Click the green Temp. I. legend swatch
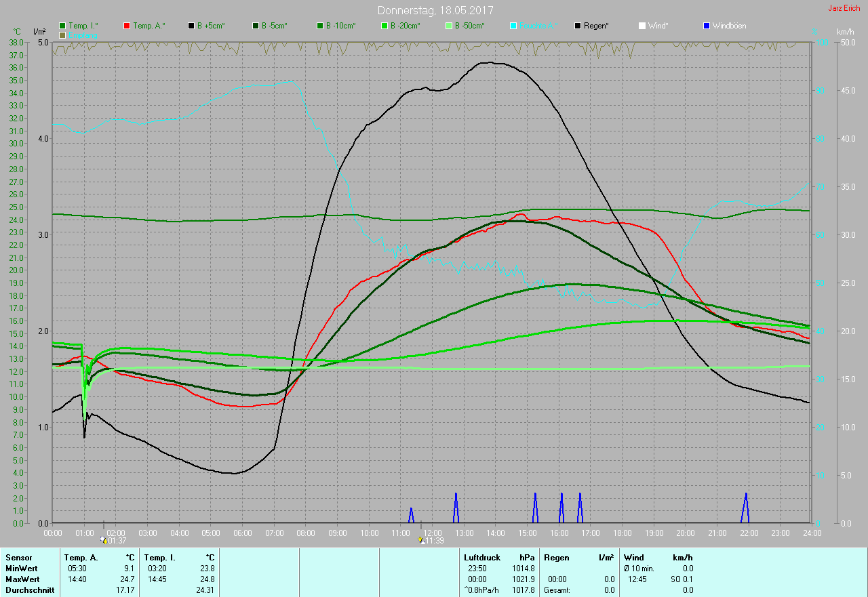This screenshot has height=597, width=868. [63, 26]
